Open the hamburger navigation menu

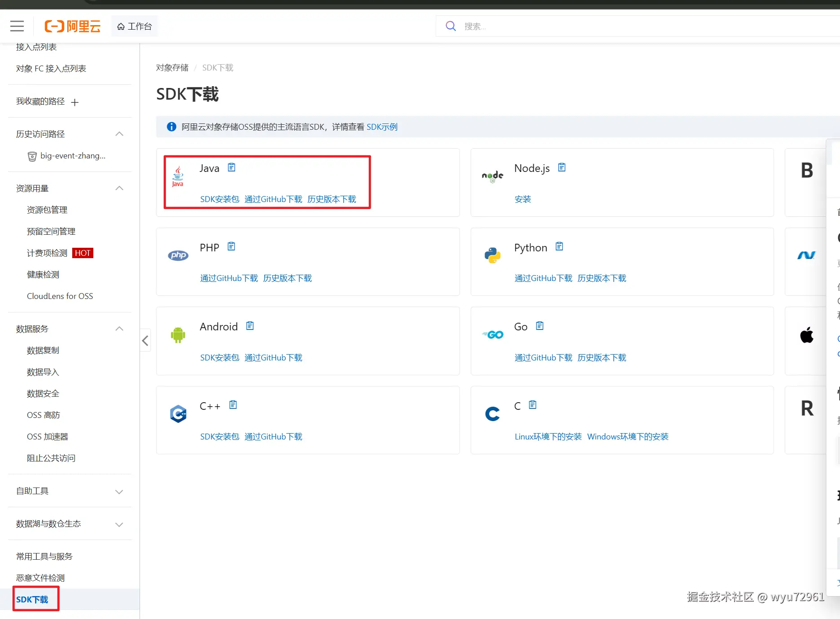pos(17,26)
